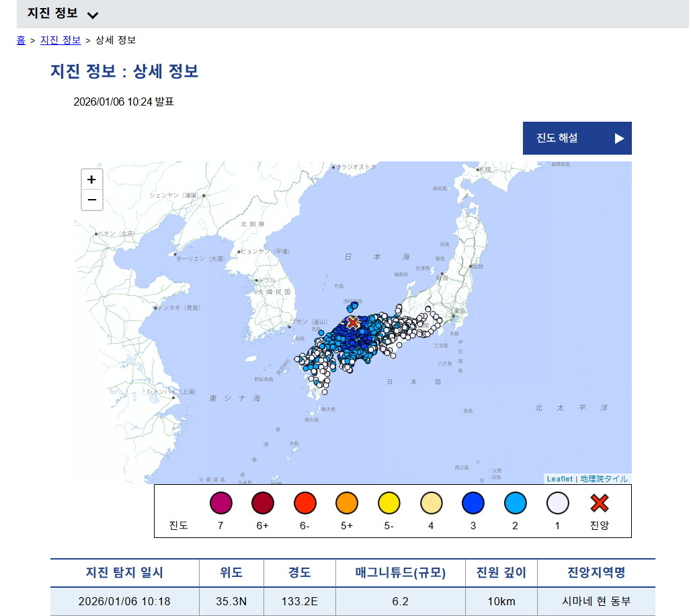Expand the 지진 정보 menu chevron
This screenshot has width=691, height=616.
coord(93,15)
